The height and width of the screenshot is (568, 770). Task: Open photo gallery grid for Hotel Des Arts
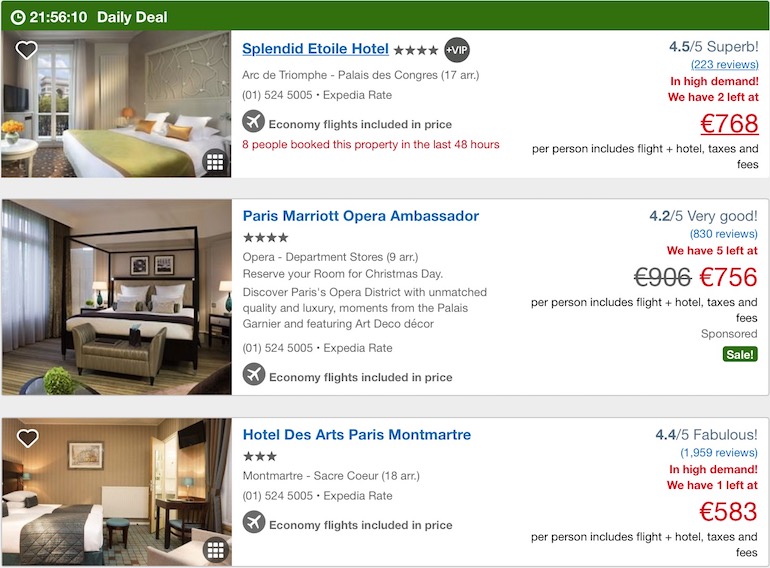click(214, 549)
